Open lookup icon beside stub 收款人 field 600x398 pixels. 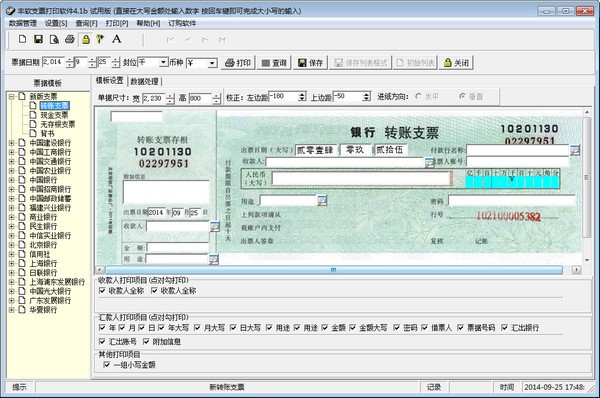(x=215, y=227)
